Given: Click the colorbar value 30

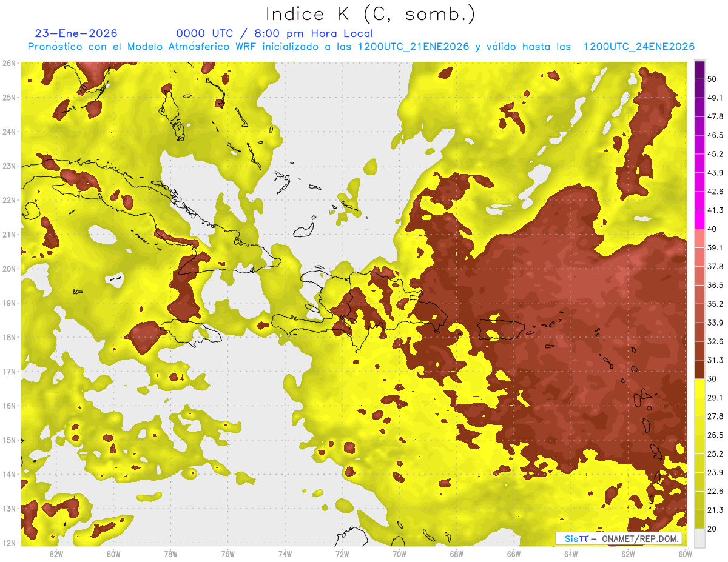Looking at the screenshot, I should click(x=712, y=378).
